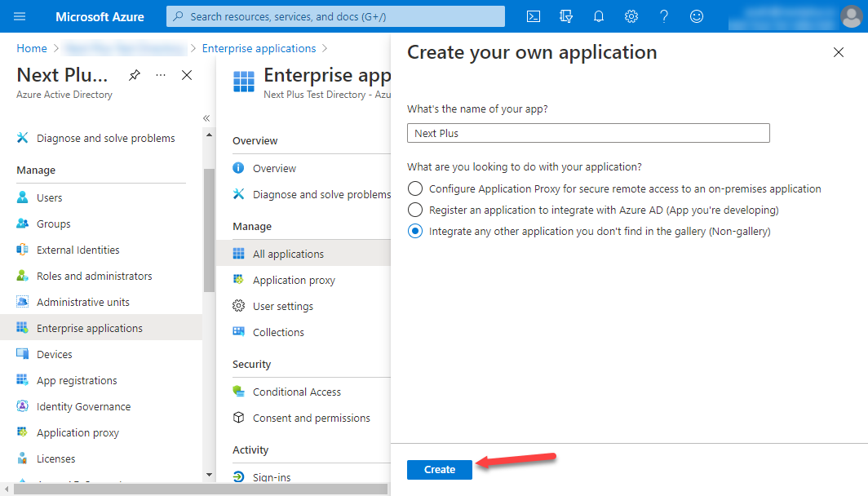Open All applications in Enterprise menu
The width and height of the screenshot is (868, 496).
(303, 254)
